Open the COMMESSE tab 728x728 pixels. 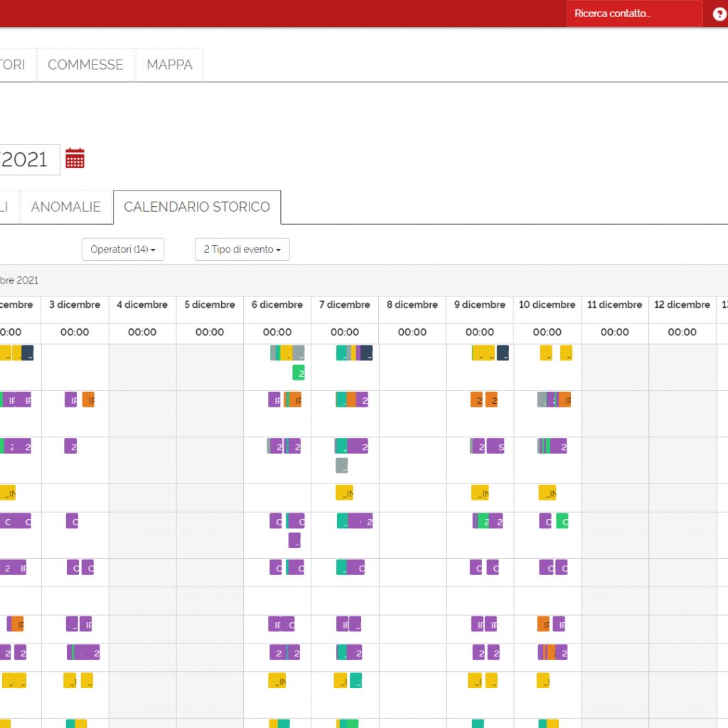pos(85,65)
